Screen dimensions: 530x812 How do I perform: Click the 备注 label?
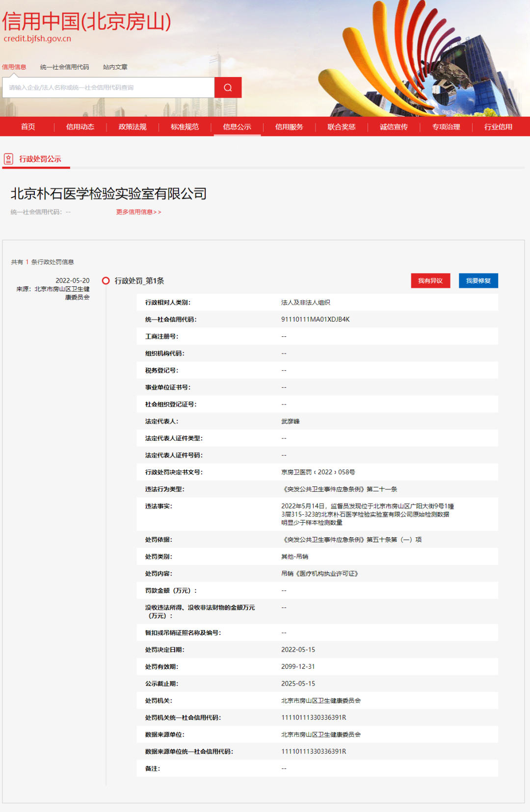pyautogui.click(x=153, y=768)
